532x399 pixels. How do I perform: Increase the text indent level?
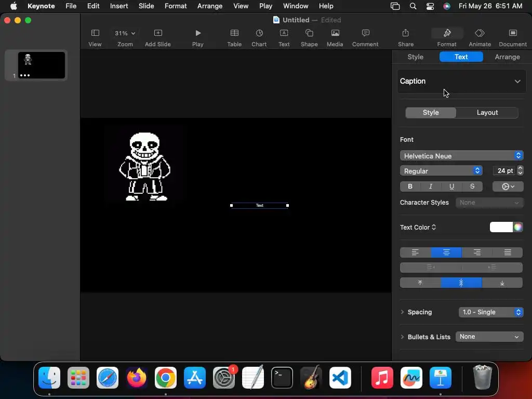click(x=492, y=268)
